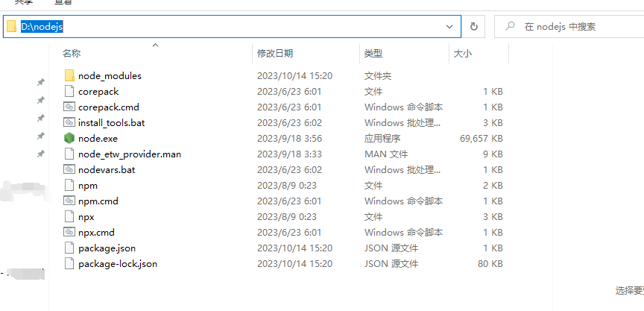644x311 pixels.
Task: Select the nodevars.bat batch icon
Action: [69, 170]
